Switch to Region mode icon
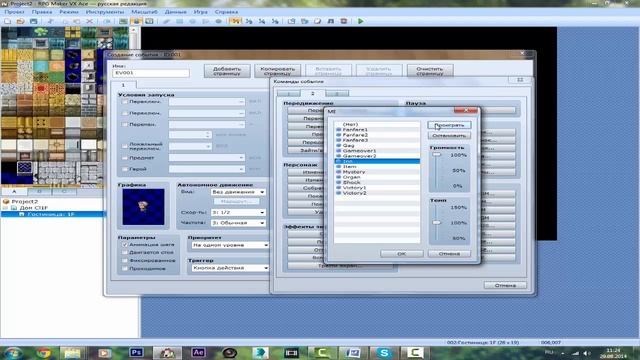This screenshot has height=360, width=640. (149, 21)
